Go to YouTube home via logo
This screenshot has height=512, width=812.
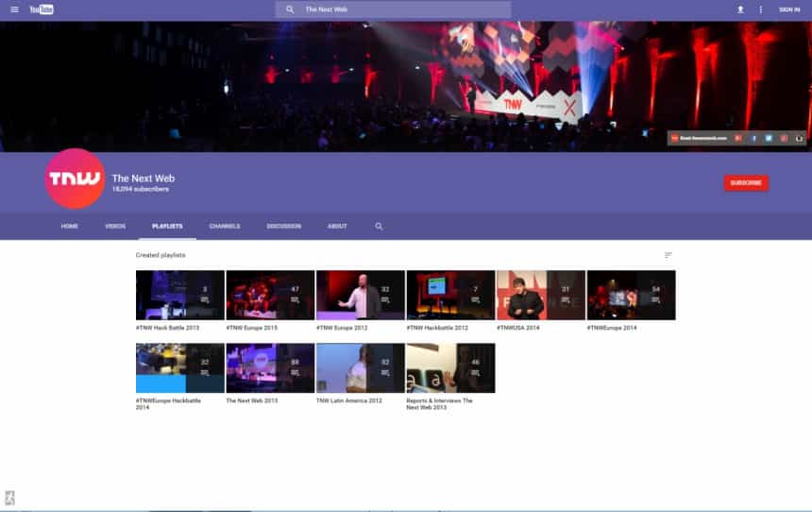click(x=42, y=9)
